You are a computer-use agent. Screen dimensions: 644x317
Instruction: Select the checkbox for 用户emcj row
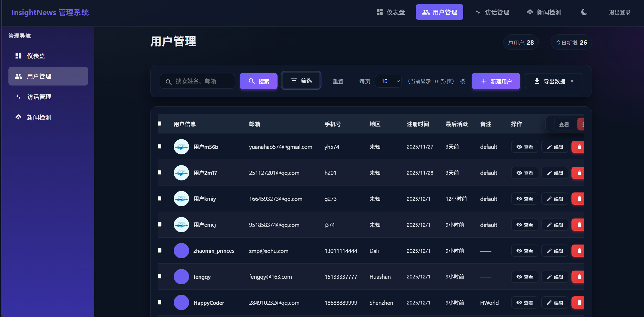pyautogui.click(x=160, y=225)
